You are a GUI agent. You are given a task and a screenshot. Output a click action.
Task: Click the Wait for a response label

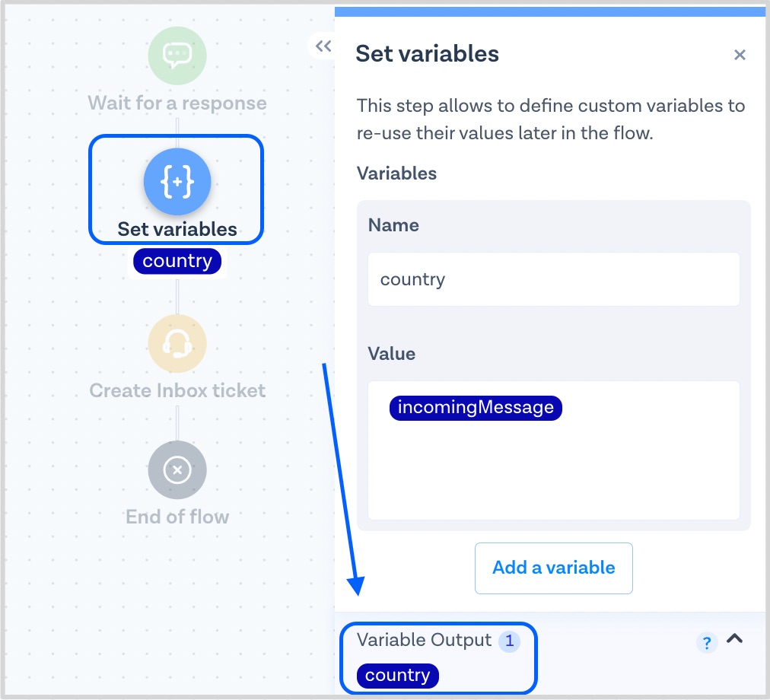177,103
